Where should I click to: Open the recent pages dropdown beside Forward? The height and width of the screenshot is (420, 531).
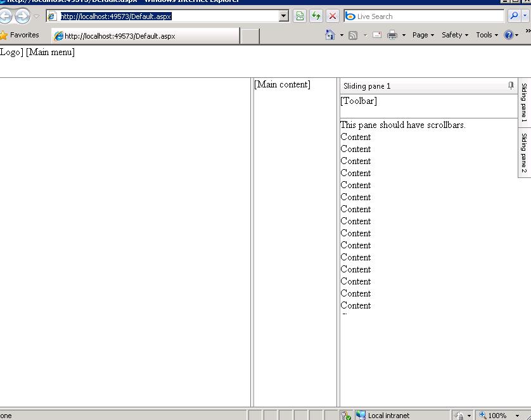click(37, 16)
